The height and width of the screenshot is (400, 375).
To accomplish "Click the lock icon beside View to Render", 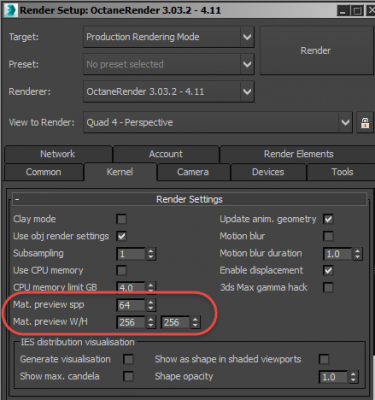I will [365, 123].
